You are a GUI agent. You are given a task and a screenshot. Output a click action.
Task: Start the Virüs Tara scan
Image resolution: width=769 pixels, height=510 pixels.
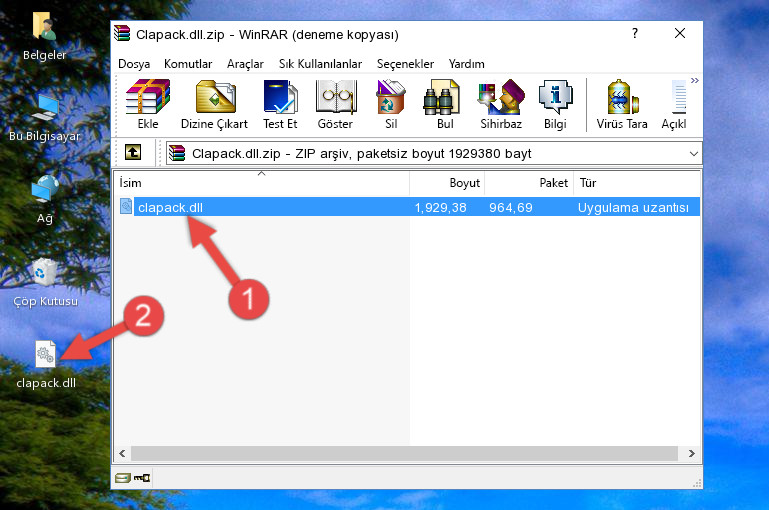coord(622,104)
